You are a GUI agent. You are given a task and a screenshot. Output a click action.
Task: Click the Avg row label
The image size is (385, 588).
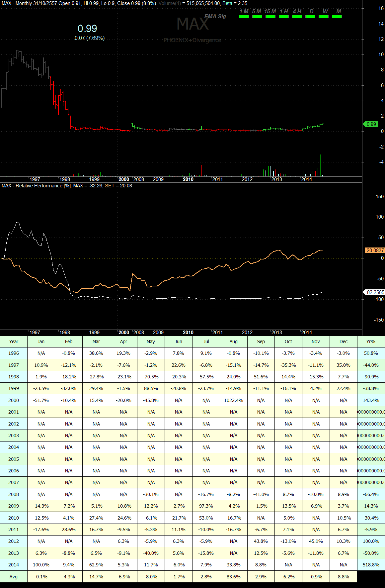coord(14,577)
